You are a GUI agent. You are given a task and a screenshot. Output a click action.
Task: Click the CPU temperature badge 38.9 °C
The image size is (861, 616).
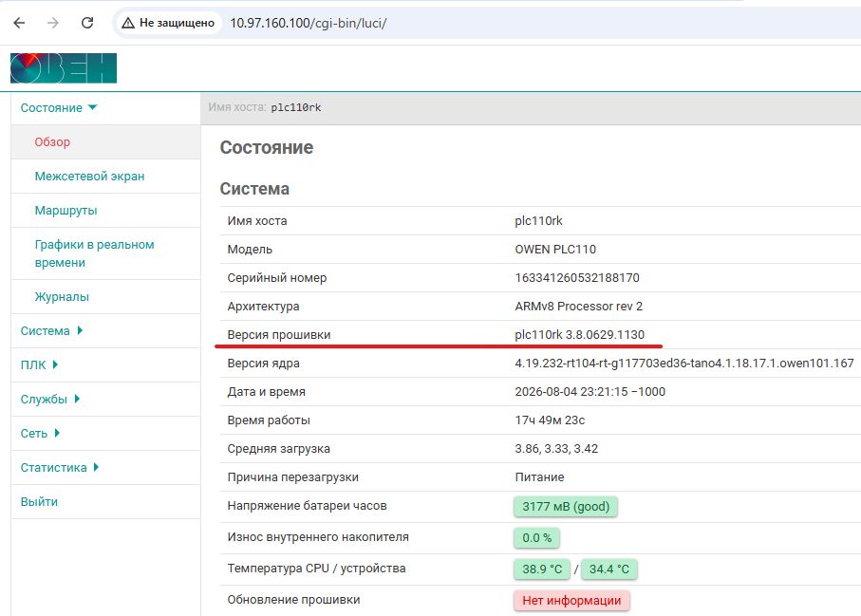[543, 569]
